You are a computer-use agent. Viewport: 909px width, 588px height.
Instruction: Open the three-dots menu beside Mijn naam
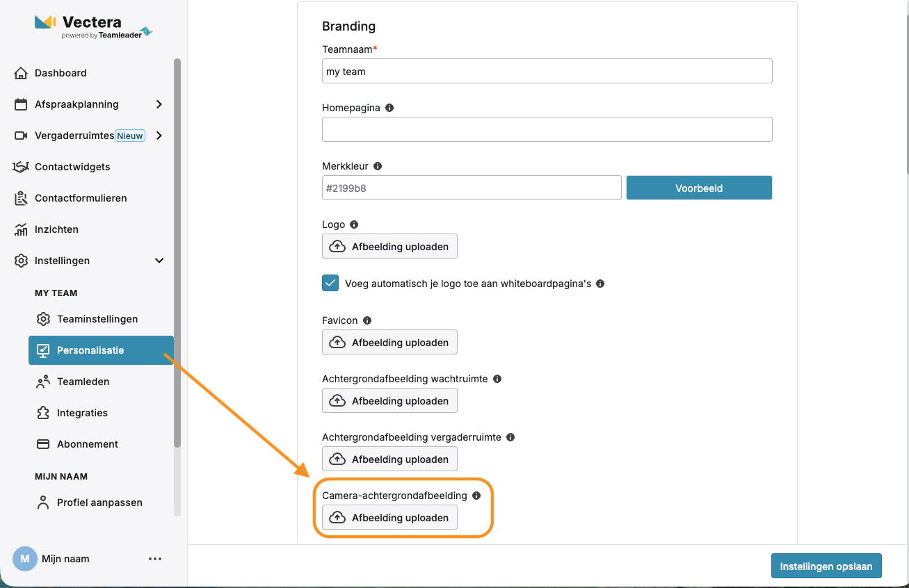click(155, 559)
